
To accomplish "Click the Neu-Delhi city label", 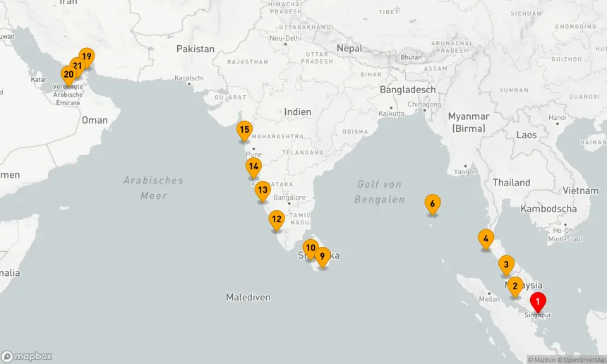I will (x=285, y=38).
